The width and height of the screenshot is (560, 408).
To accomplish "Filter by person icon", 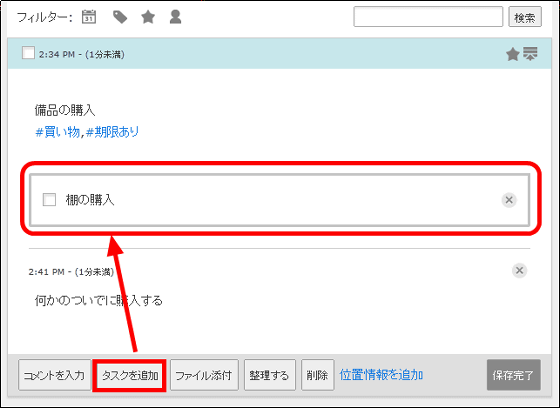I will click(175, 17).
